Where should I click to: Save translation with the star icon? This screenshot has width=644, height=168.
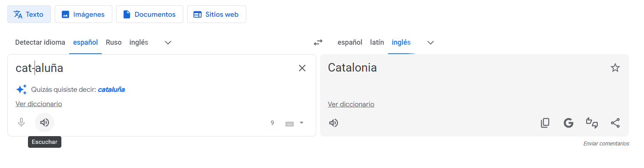click(x=615, y=68)
